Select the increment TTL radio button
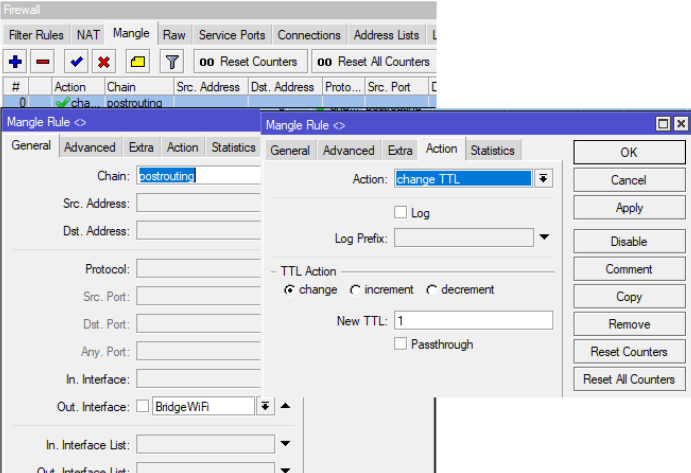Screen dimensions: 691x473 356,290
